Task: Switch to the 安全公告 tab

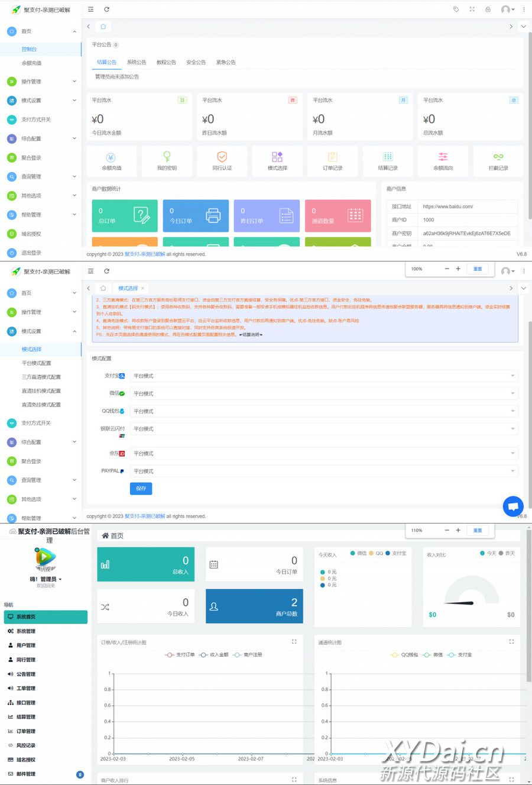Action: click(196, 62)
